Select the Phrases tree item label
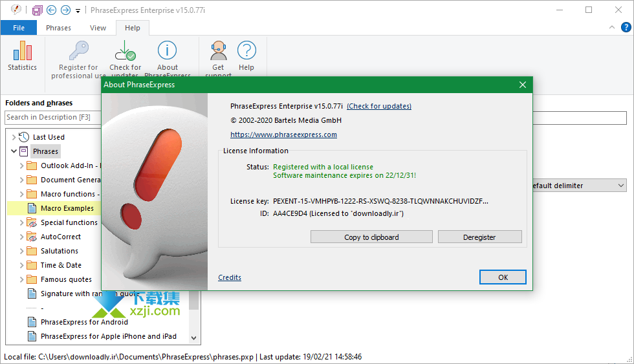This screenshot has width=634, height=364. pyautogui.click(x=46, y=151)
